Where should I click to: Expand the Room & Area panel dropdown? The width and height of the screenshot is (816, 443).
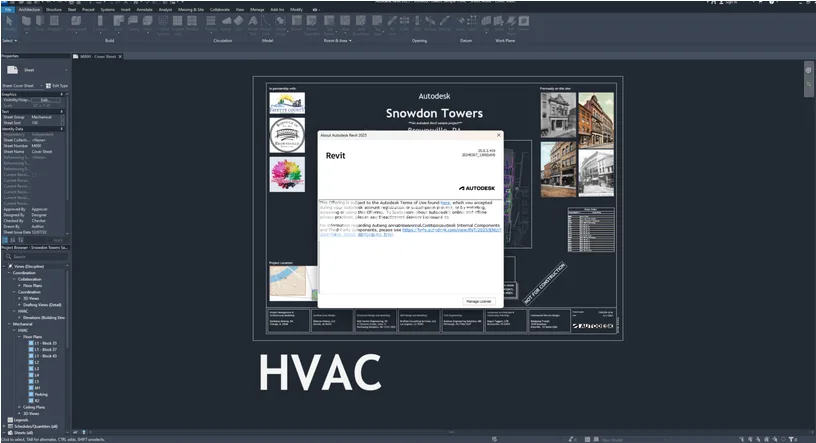(x=337, y=41)
